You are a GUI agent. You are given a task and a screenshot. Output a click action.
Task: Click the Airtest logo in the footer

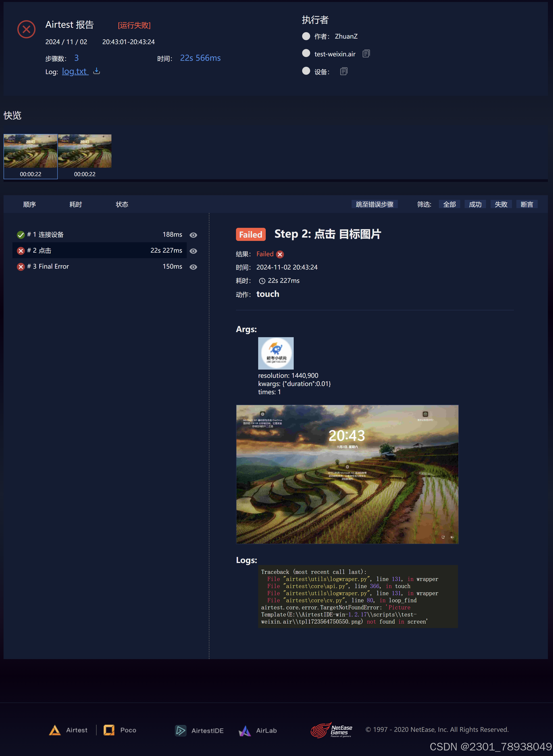coord(55,730)
